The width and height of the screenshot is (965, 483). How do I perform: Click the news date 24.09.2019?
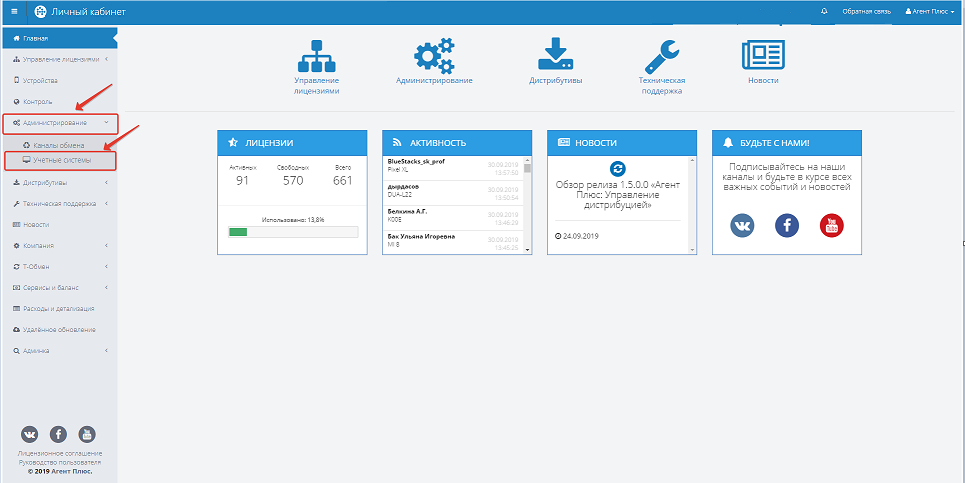576,236
